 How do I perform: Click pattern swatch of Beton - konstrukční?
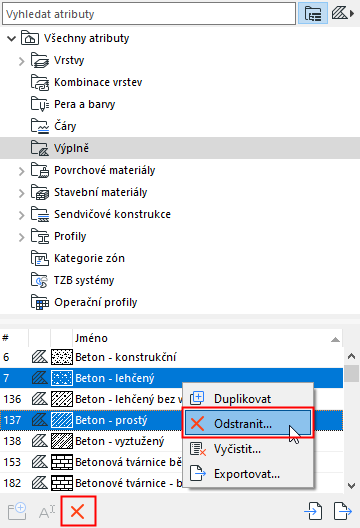[62, 357]
